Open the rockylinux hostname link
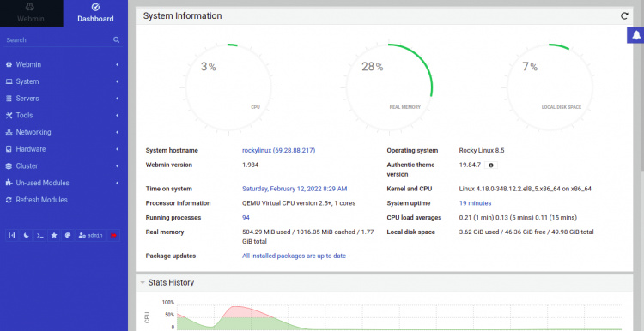 point(278,151)
